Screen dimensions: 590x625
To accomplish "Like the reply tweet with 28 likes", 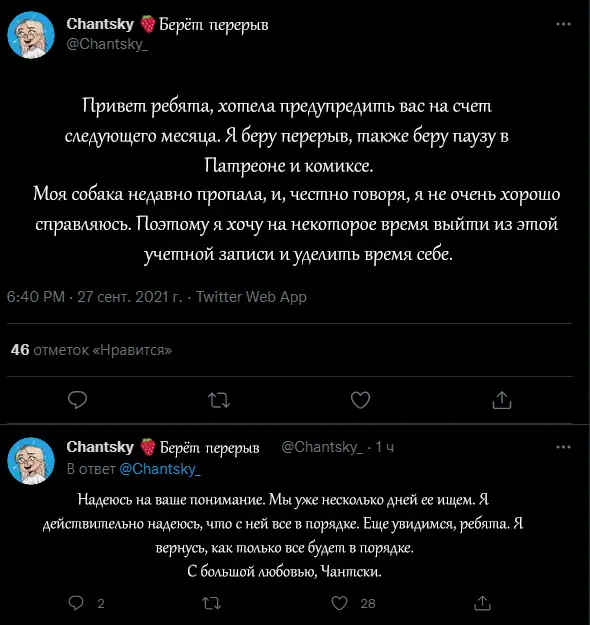I will pyautogui.click(x=339, y=603).
